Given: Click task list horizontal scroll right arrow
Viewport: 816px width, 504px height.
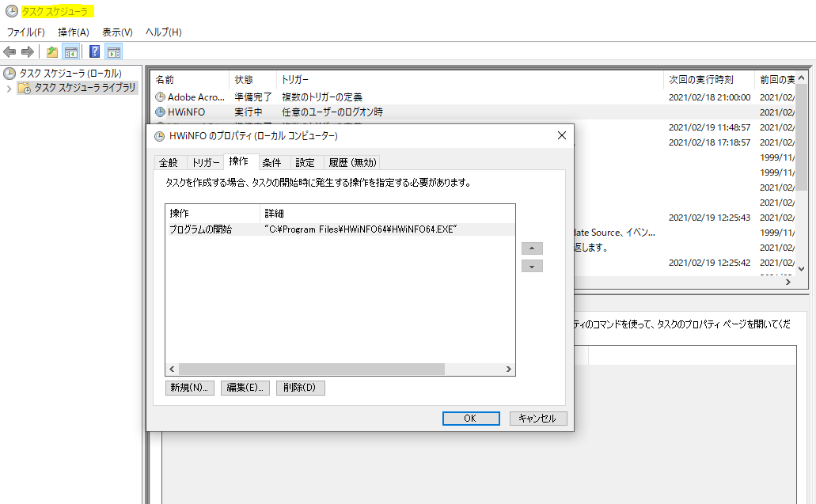Looking at the screenshot, I should click(x=788, y=282).
